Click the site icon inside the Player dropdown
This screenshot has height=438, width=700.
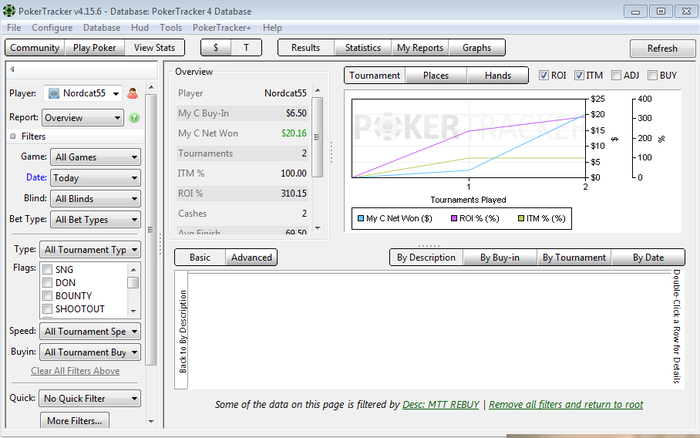(54, 93)
